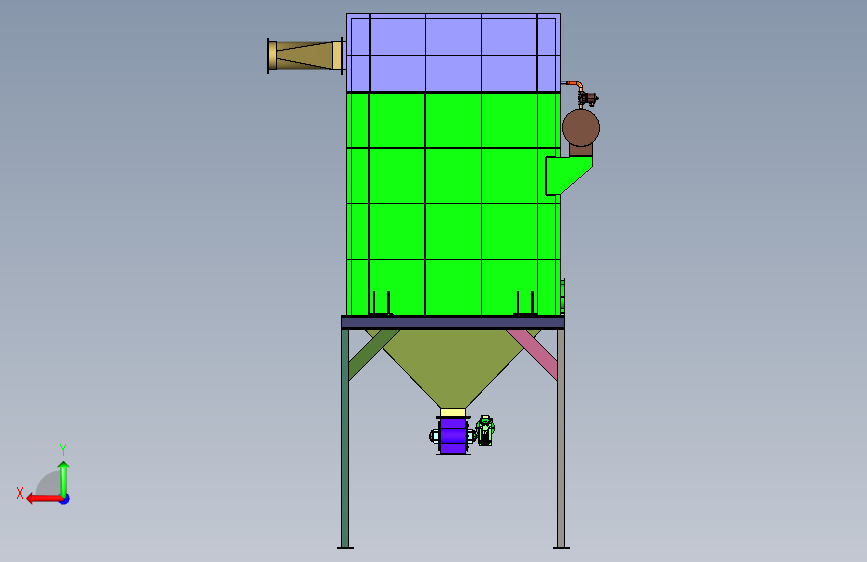
Task: Select the left green support leg
Action: click(345, 439)
